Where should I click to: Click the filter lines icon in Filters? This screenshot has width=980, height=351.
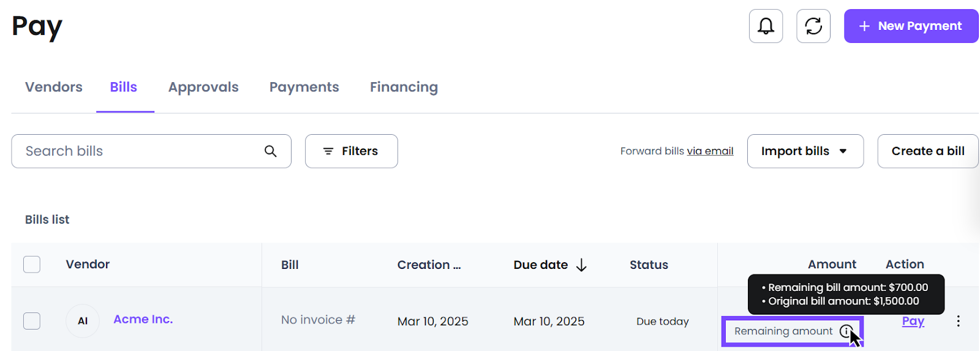(x=328, y=151)
